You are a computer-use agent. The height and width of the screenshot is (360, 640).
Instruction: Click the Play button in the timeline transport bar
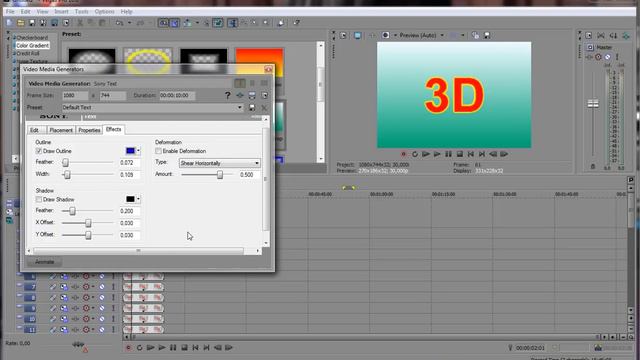point(162,348)
